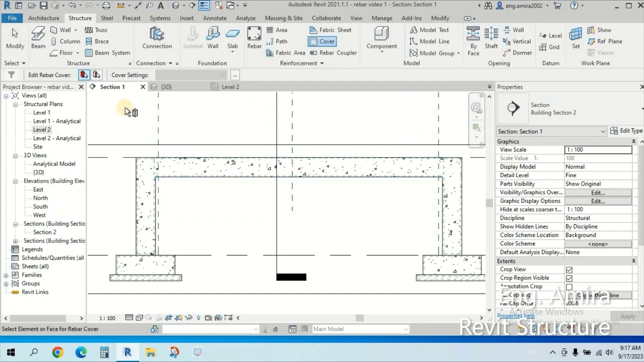
Task: Select the foundation Slab tool
Action: coord(232,38)
